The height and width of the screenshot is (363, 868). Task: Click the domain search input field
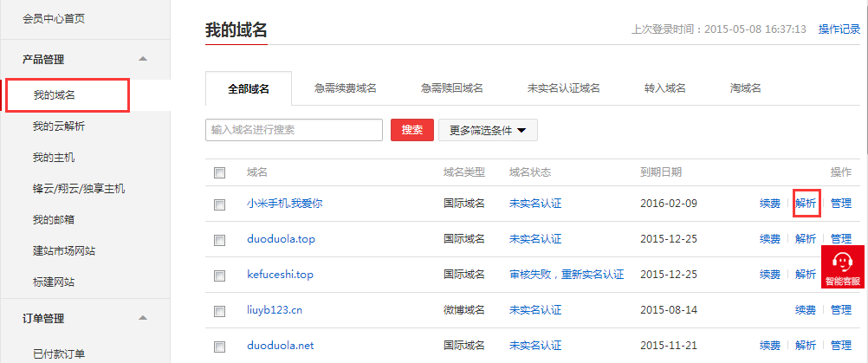coord(294,130)
